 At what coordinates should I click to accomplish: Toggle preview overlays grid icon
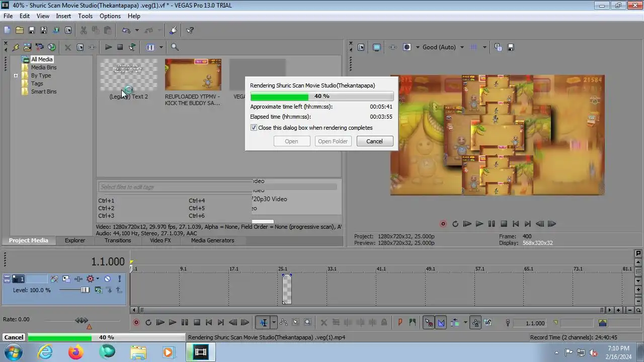pos(473,47)
